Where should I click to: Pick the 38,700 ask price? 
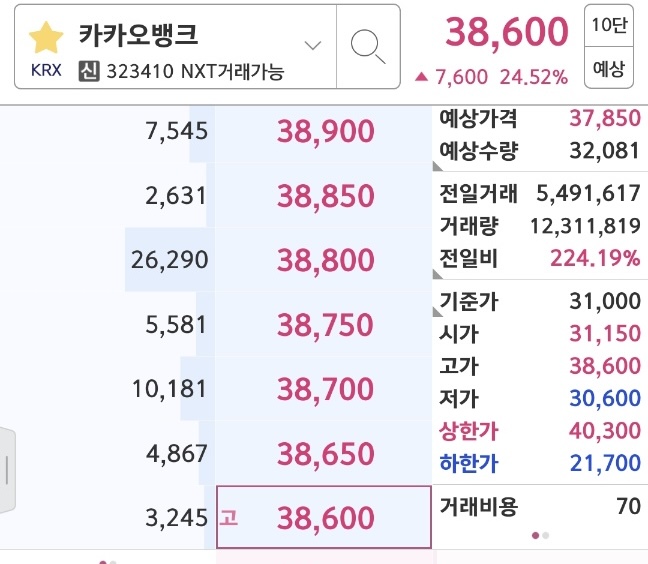point(325,389)
